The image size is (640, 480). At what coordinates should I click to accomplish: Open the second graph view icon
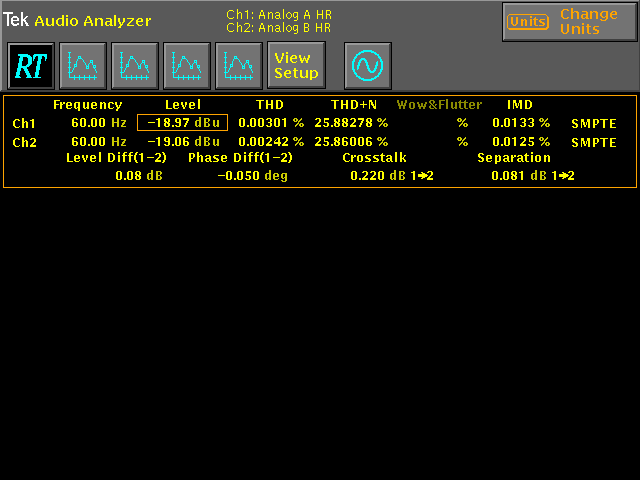tap(135, 66)
